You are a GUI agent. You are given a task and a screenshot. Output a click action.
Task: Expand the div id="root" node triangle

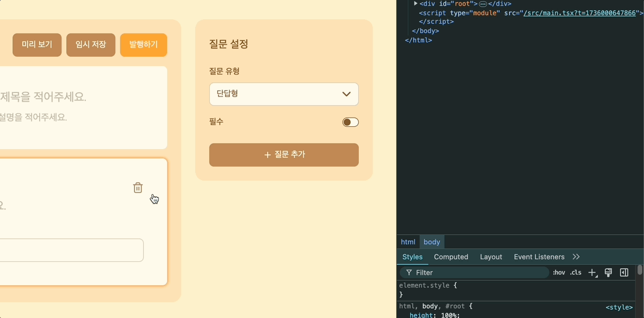tap(416, 4)
